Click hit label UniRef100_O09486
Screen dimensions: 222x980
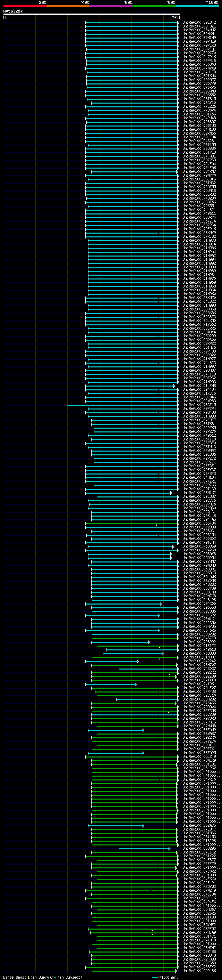[x=199, y=971]
